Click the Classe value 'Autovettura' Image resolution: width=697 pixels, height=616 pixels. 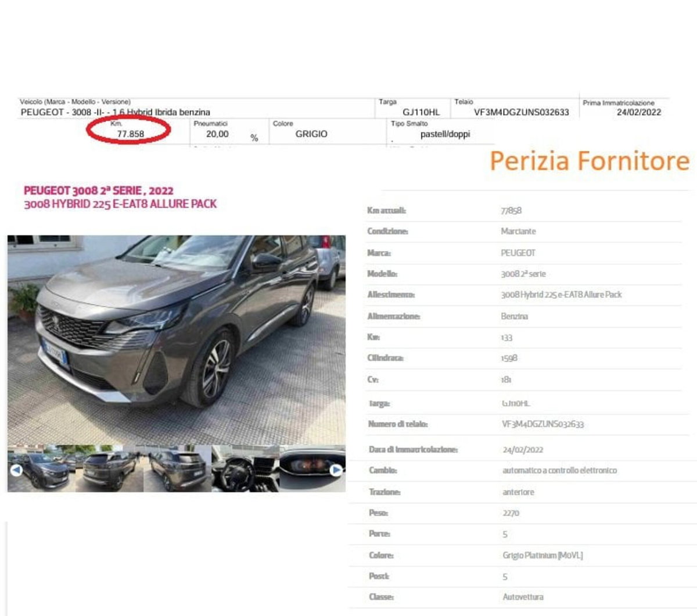tap(523, 597)
